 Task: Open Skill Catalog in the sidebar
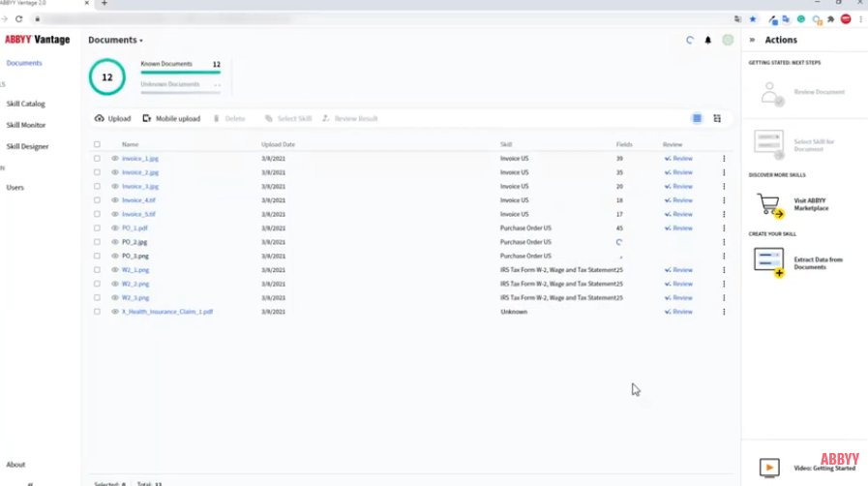25,104
